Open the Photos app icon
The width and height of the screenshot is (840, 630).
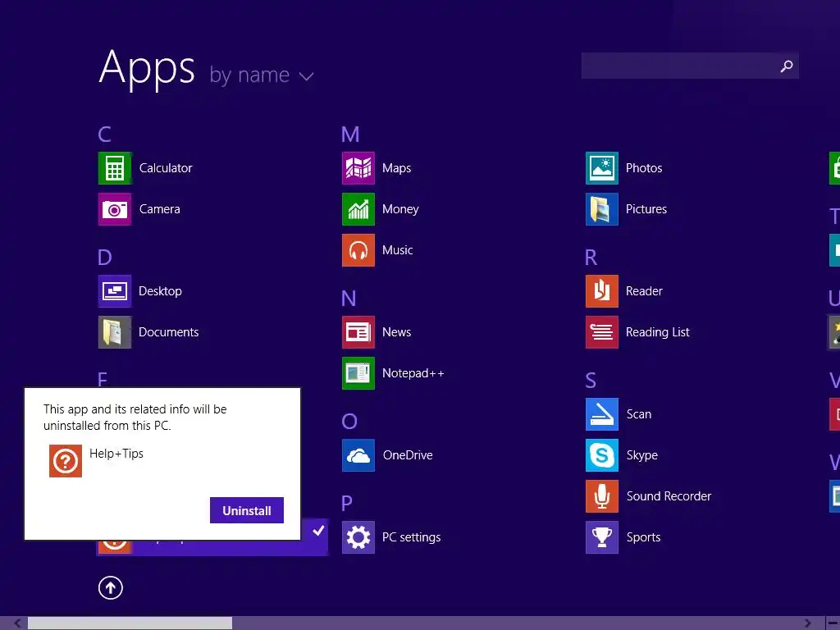click(x=601, y=168)
